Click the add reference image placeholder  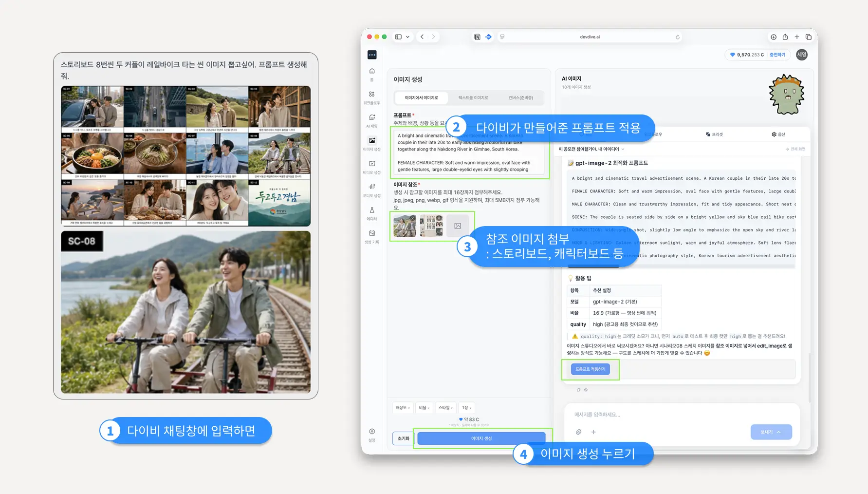[x=458, y=226]
